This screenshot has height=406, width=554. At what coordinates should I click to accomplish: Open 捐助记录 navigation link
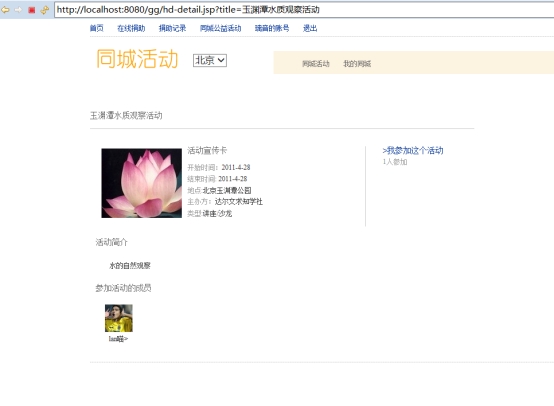[172, 28]
